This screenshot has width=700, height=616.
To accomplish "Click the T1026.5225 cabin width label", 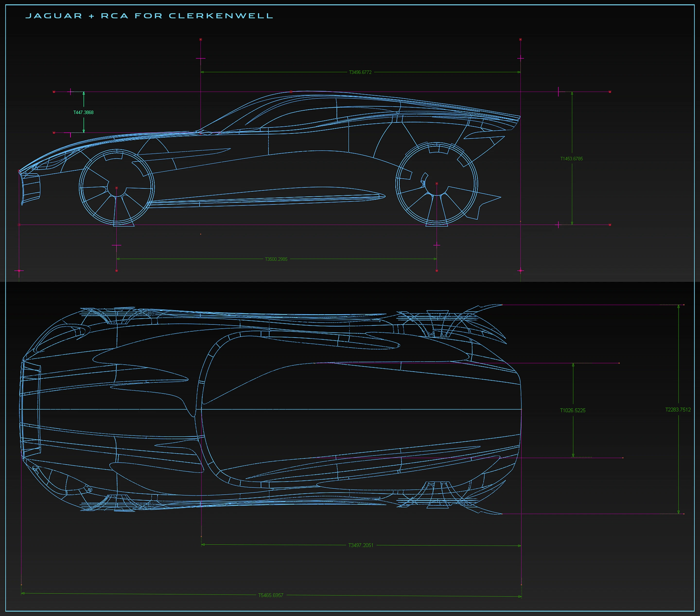I will tap(573, 410).
